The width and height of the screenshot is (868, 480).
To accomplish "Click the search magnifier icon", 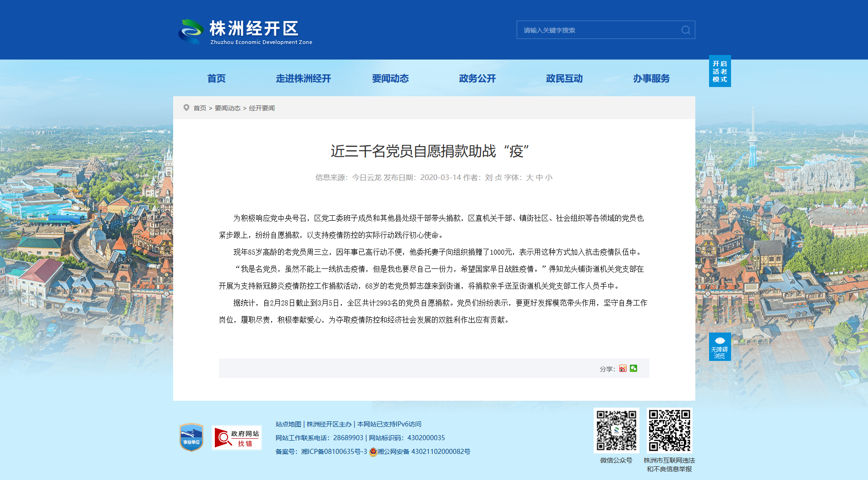I will 686,30.
